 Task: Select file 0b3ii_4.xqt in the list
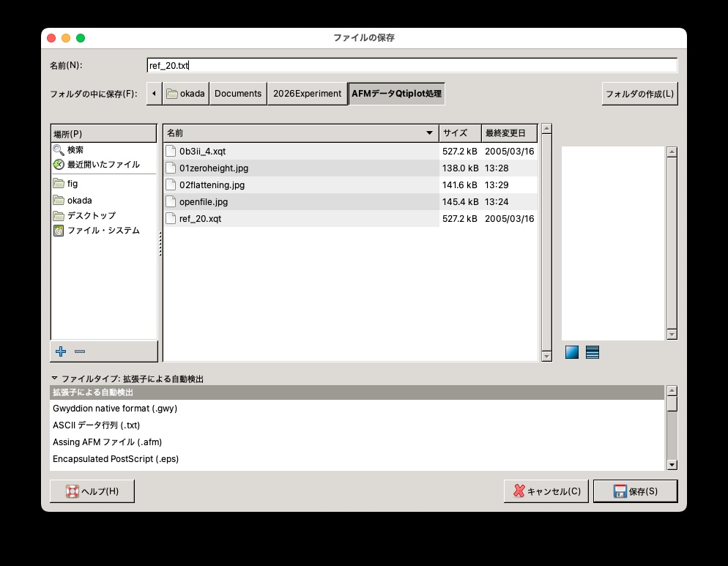click(351, 151)
